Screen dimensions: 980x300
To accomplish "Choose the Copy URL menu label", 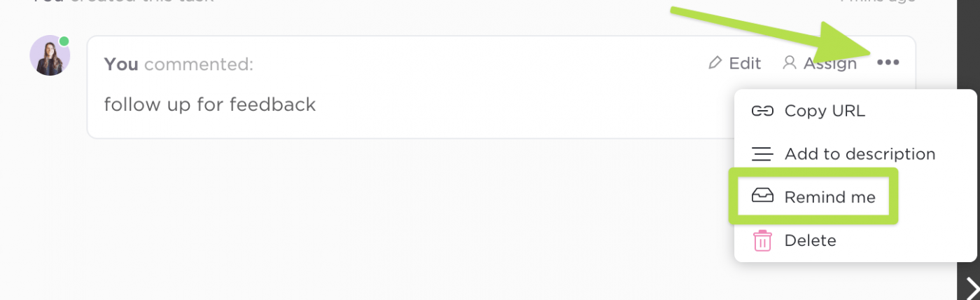I will 825,111.
